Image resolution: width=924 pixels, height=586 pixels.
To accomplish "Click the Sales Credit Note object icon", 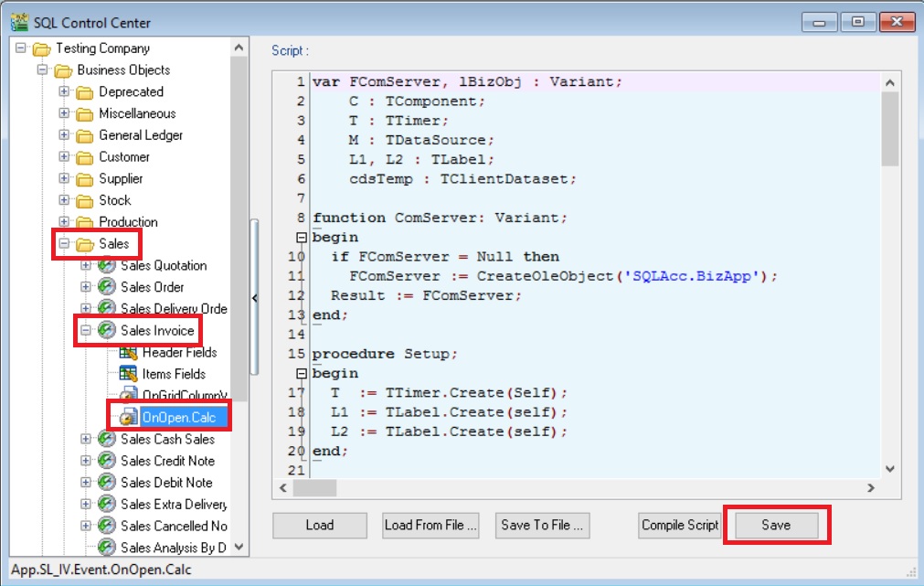I will click(107, 461).
